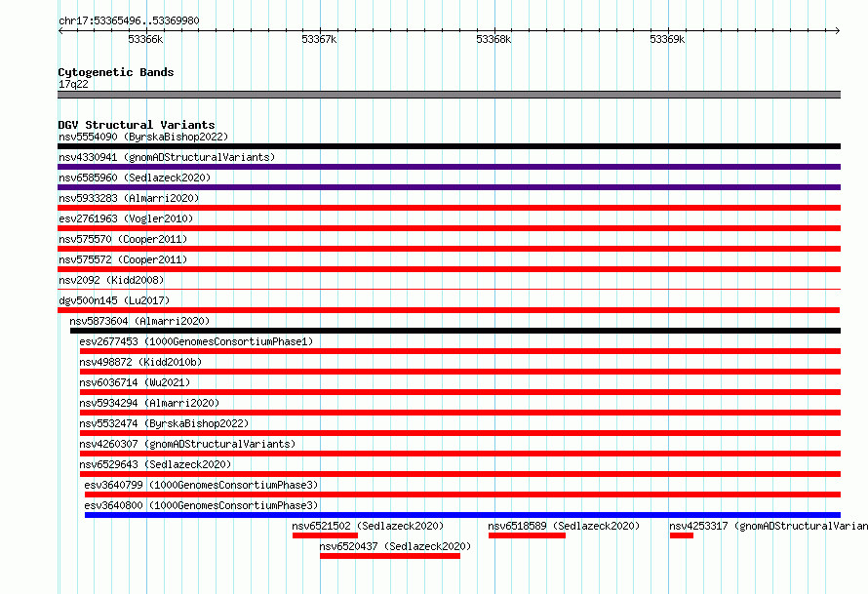Click the red esv3640799 variant bar

(x=463, y=495)
